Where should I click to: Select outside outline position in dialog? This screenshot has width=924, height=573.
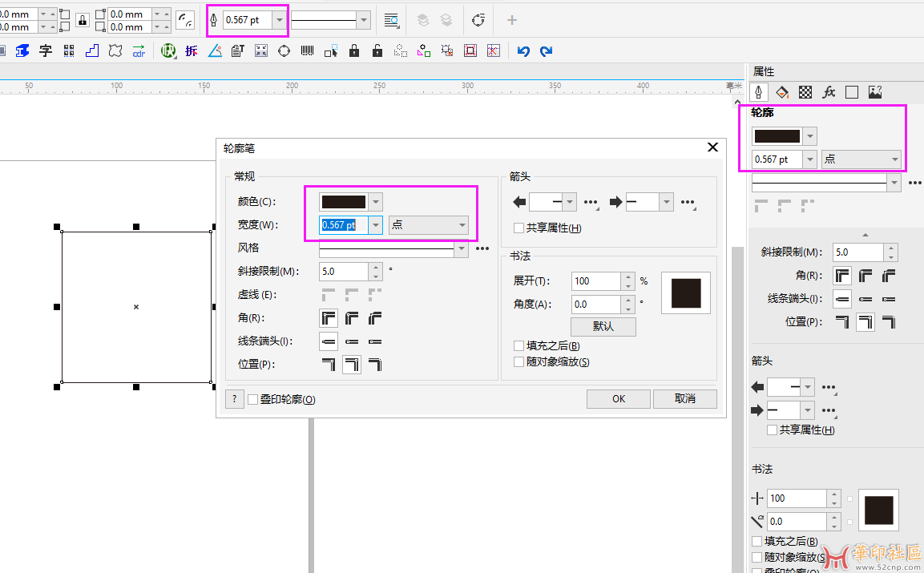329,365
